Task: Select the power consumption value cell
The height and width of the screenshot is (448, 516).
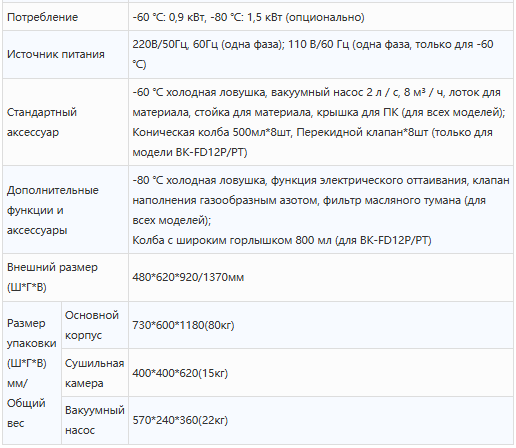Action: click(x=321, y=17)
